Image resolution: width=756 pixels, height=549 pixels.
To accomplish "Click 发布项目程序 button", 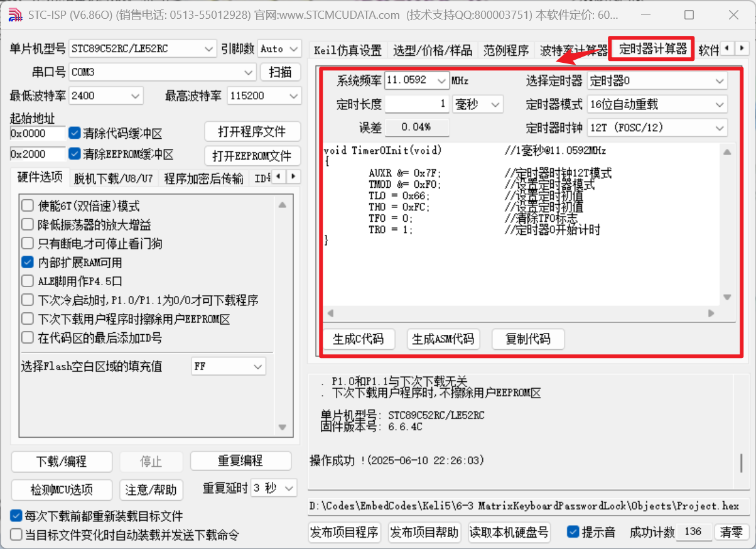I will click(345, 532).
